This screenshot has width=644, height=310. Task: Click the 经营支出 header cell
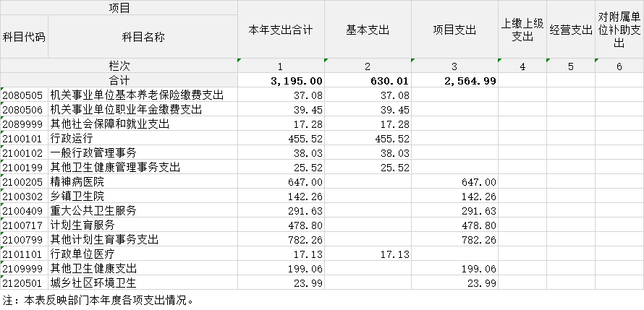571,30
